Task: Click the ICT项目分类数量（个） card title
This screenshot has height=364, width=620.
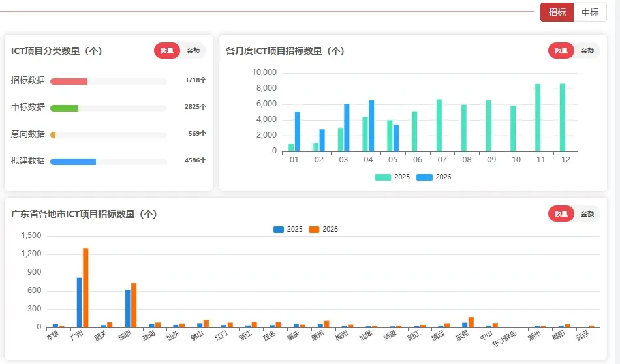Action: pos(57,51)
